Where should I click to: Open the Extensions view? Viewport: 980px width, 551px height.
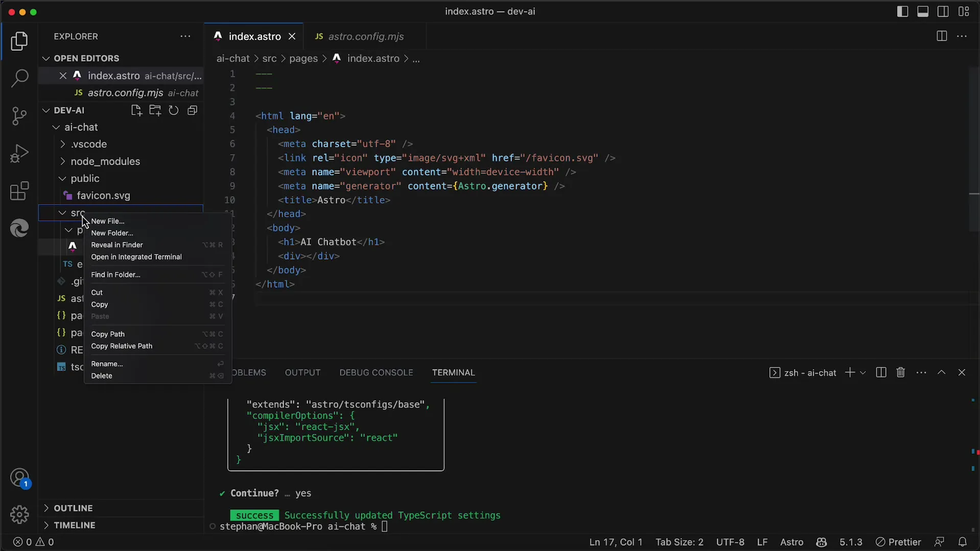tap(19, 191)
